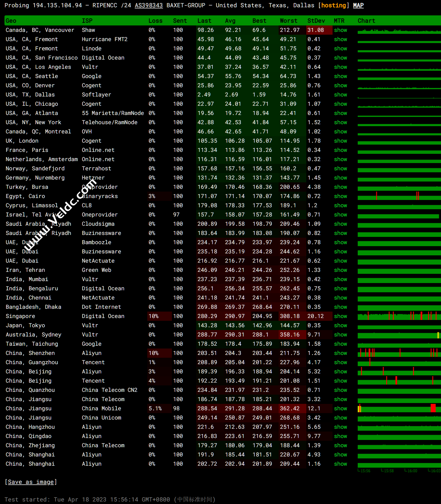Select the 10% loss cell for Singapore

159,316
